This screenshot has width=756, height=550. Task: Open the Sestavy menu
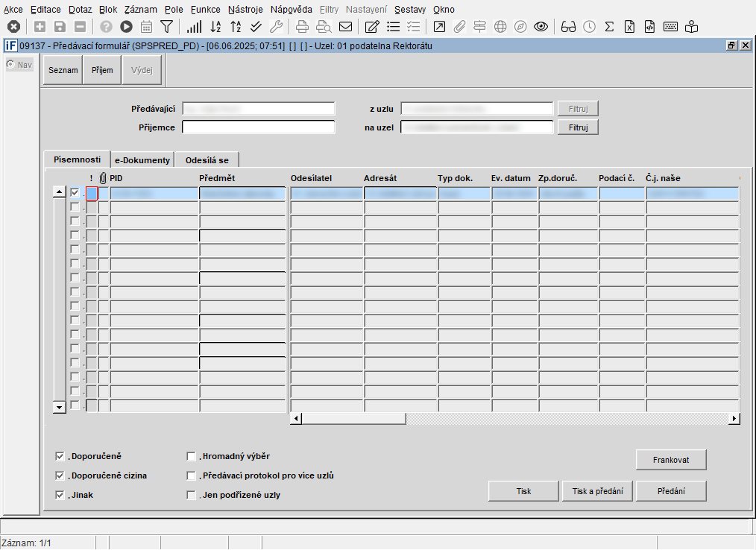410,10
